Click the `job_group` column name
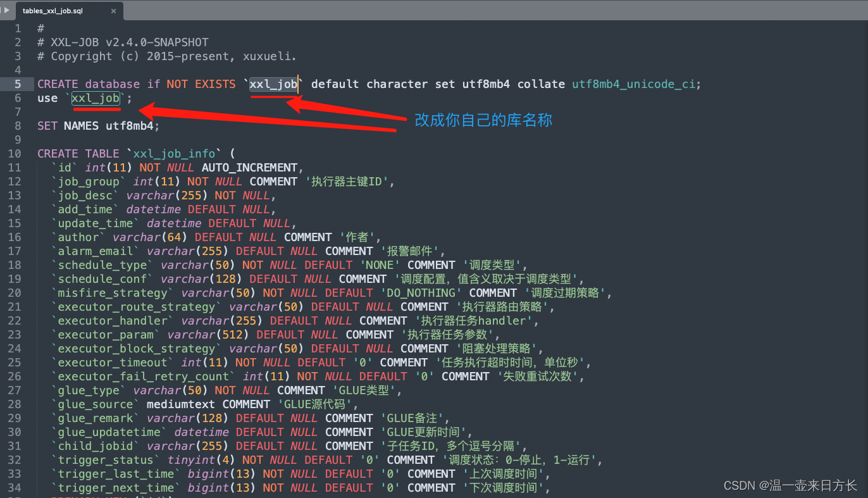 pos(89,182)
